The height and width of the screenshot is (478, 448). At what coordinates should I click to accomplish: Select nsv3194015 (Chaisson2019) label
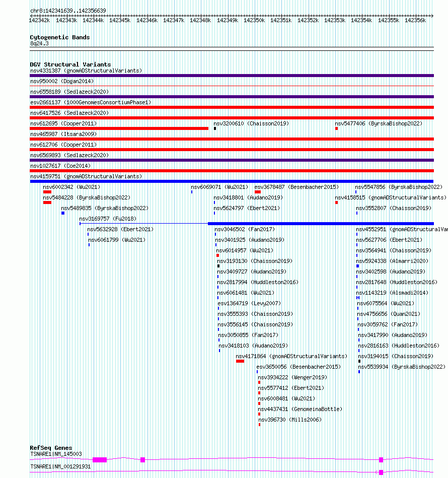point(396,356)
